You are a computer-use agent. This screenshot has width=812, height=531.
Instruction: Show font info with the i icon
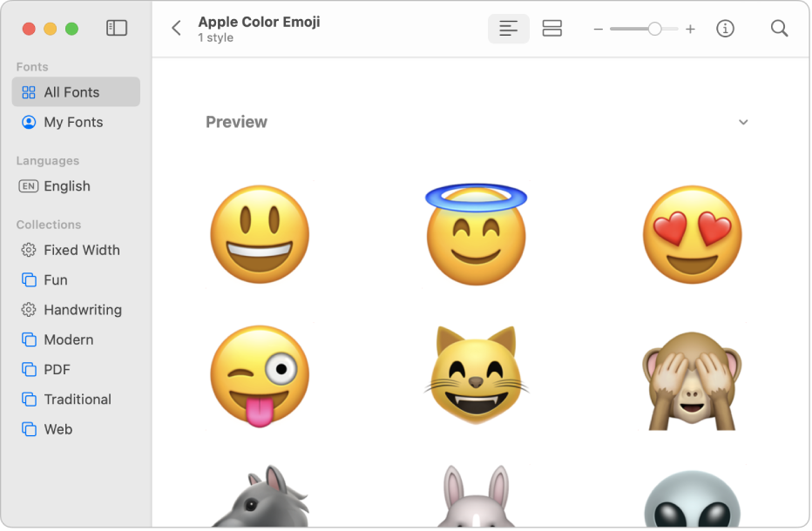[725, 29]
